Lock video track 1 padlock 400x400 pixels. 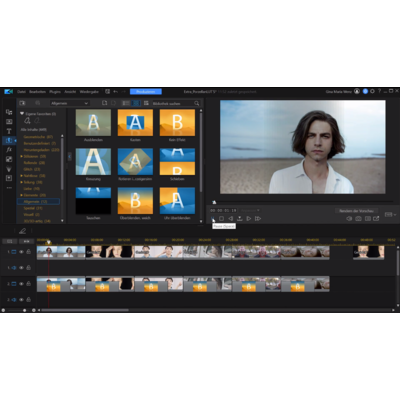point(29,252)
